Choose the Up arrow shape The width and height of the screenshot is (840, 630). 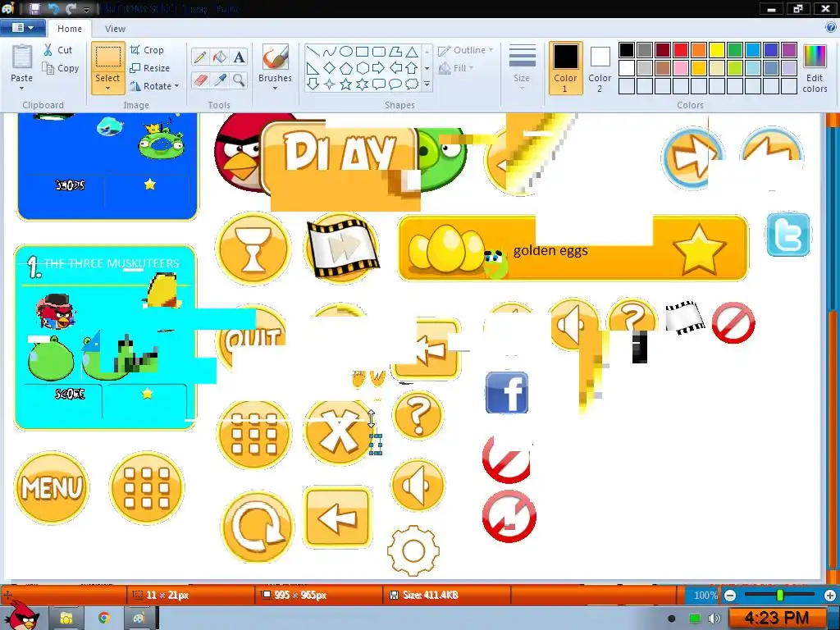pyautogui.click(x=412, y=68)
